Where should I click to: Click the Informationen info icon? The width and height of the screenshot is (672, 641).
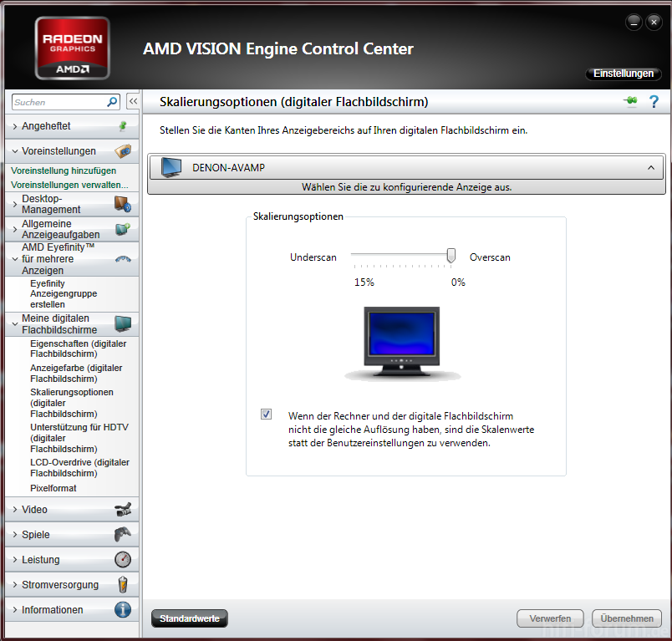(123, 610)
